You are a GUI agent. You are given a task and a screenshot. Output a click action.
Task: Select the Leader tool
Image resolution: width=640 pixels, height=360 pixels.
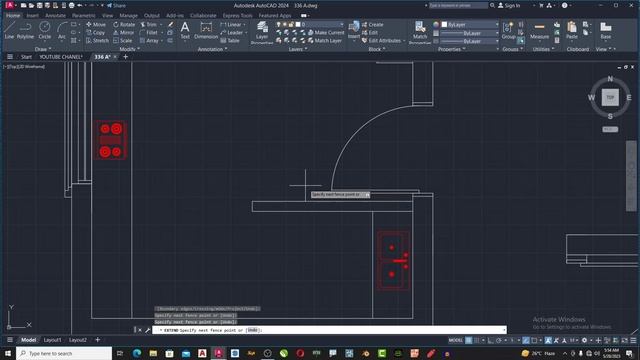click(x=231, y=33)
